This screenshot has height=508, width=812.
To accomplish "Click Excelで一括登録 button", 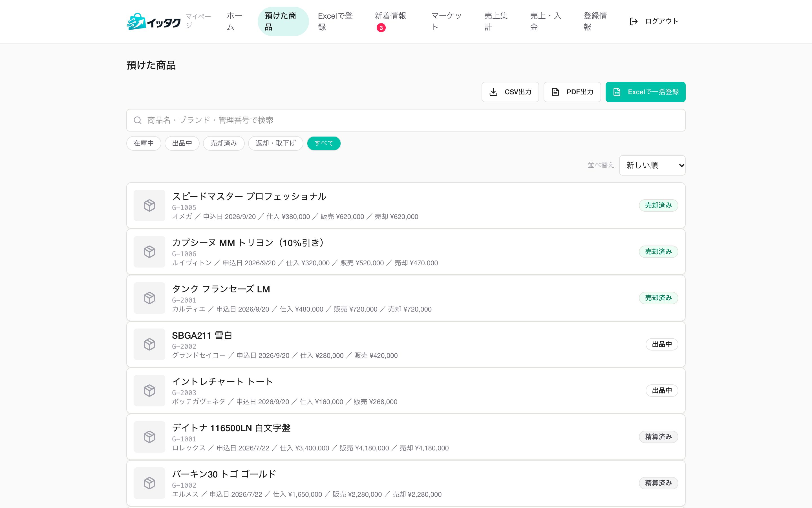I will coord(645,92).
